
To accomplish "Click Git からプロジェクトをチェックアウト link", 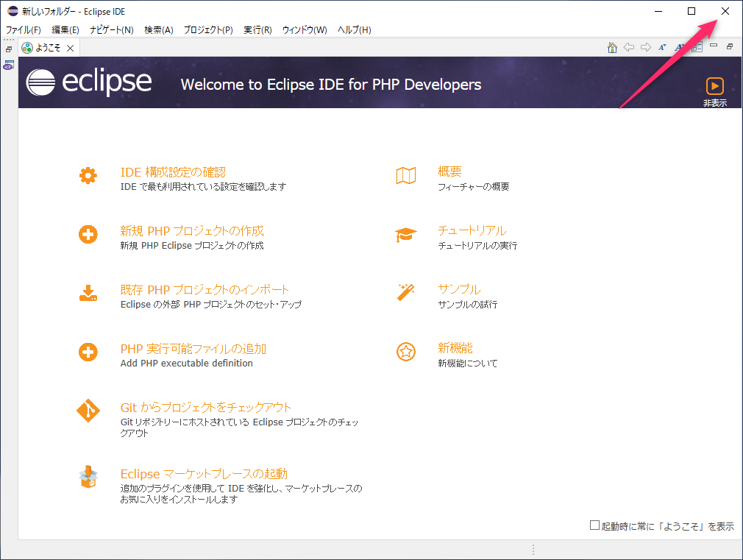I will coord(206,408).
